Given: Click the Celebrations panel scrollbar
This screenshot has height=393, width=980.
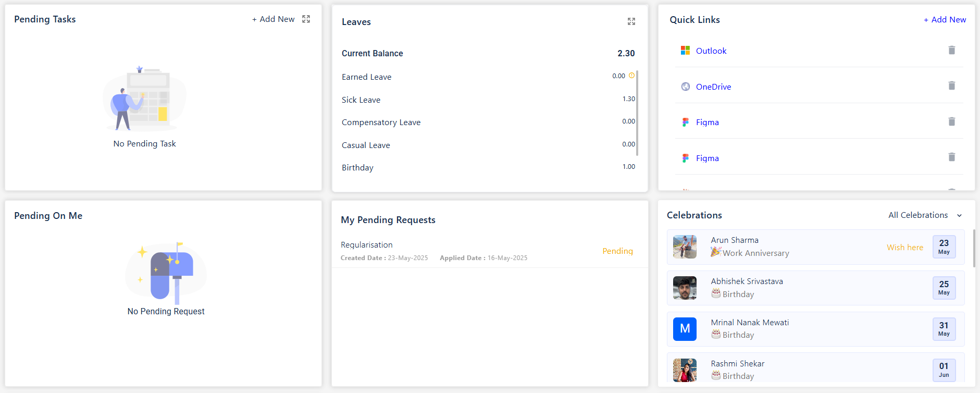Looking at the screenshot, I should coord(973,248).
